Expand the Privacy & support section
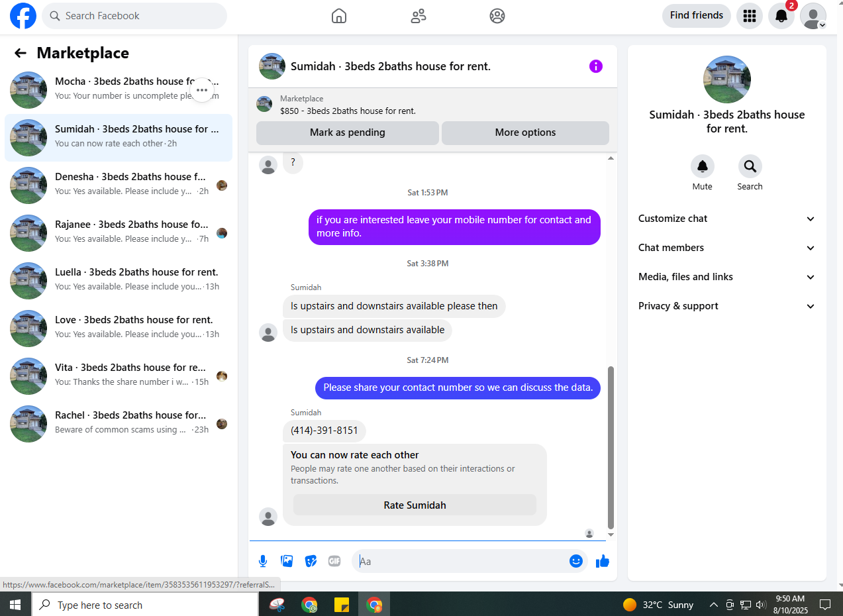The image size is (843, 616). [726, 306]
